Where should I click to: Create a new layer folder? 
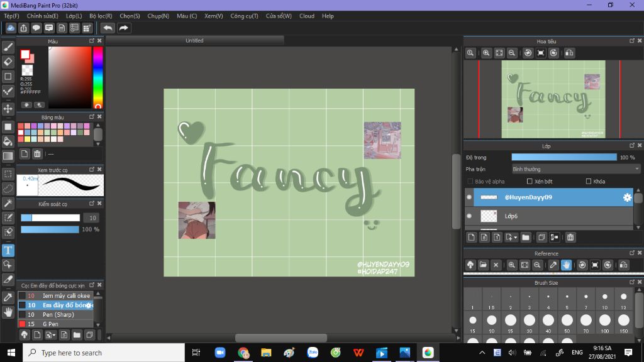click(x=525, y=237)
